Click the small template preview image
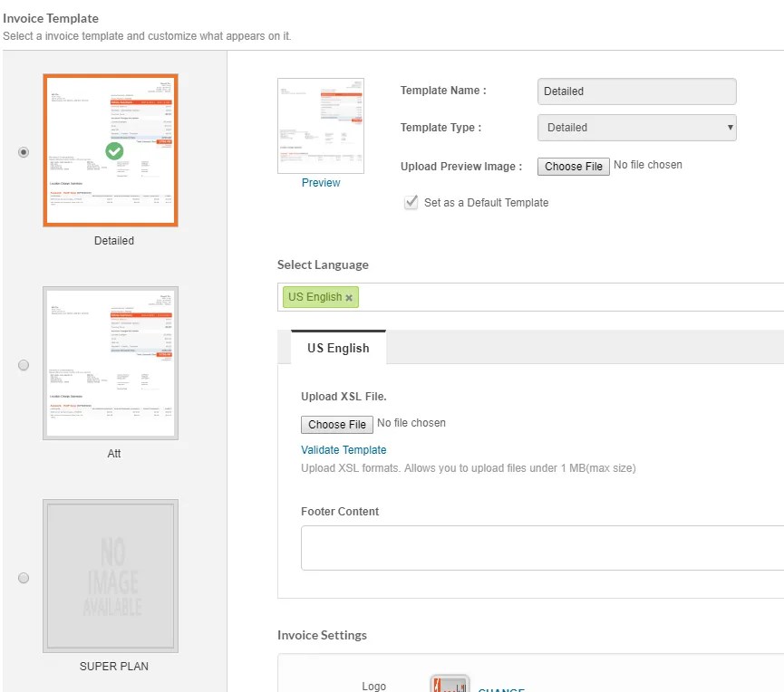 tap(321, 126)
